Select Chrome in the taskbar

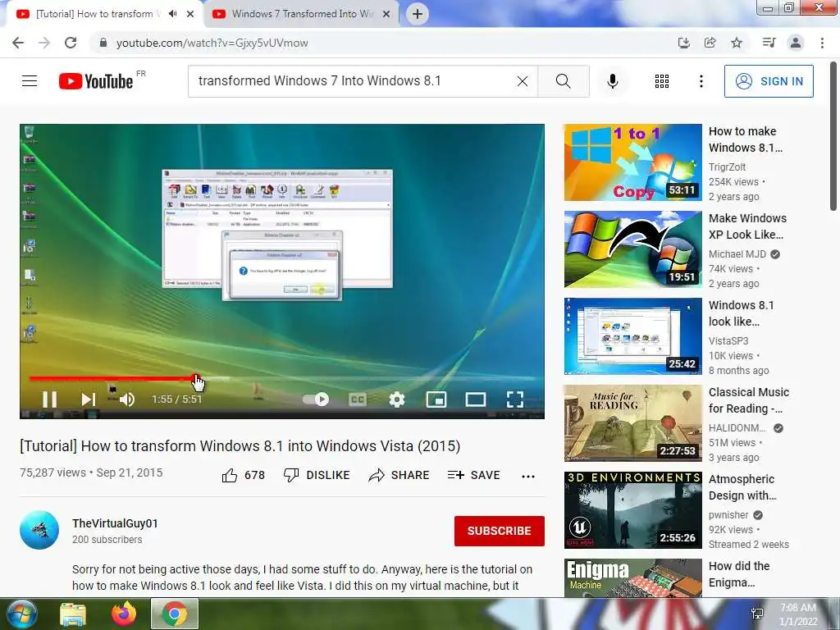[175, 614]
